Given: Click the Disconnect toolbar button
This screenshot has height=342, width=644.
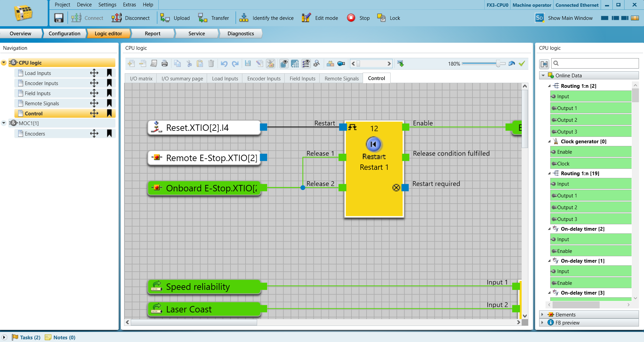Looking at the screenshot, I should [x=130, y=18].
